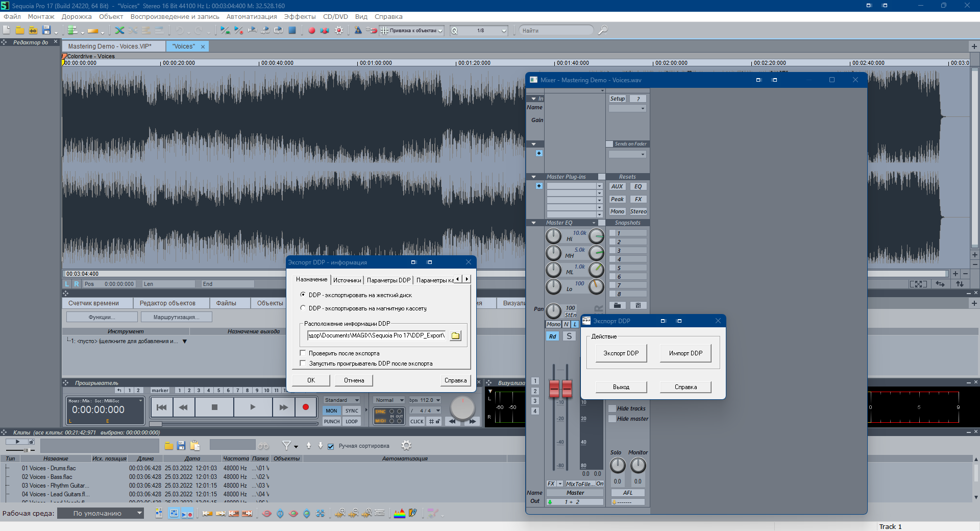
Task: Click the Импорт DDP button
Action: (685, 353)
